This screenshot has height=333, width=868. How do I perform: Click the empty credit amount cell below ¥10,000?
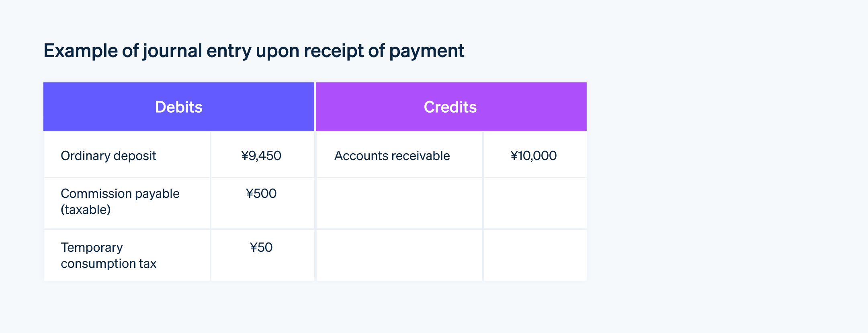point(535,203)
